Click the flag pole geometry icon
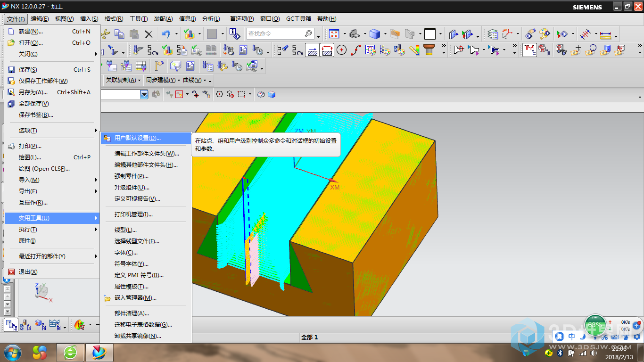Viewport: 644px width, 362px height. 159,66
